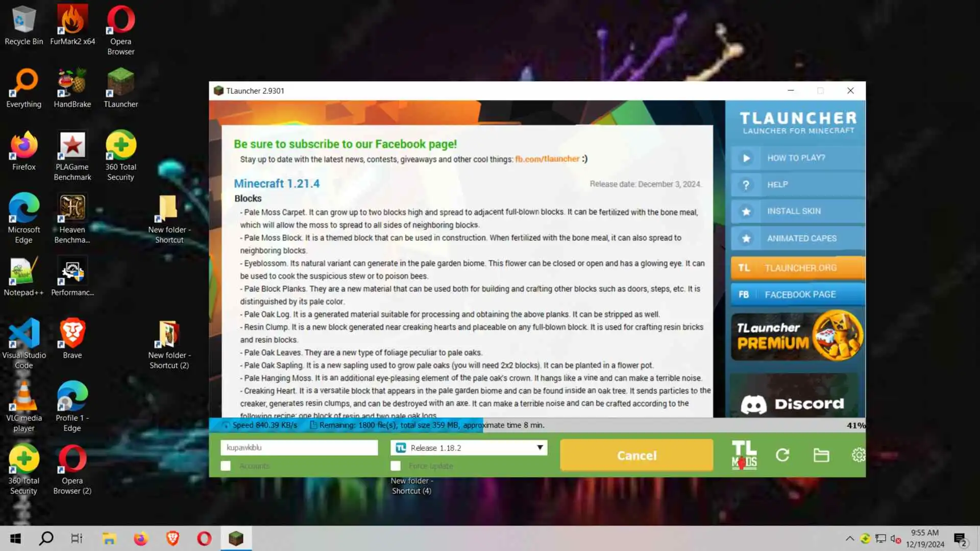Toggle the Accounts checkbox
Screen dimensions: 980x551
point(226,466)
